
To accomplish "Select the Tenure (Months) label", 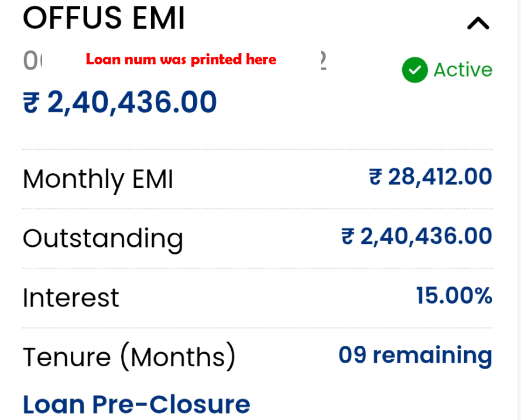I will [129, 357].
